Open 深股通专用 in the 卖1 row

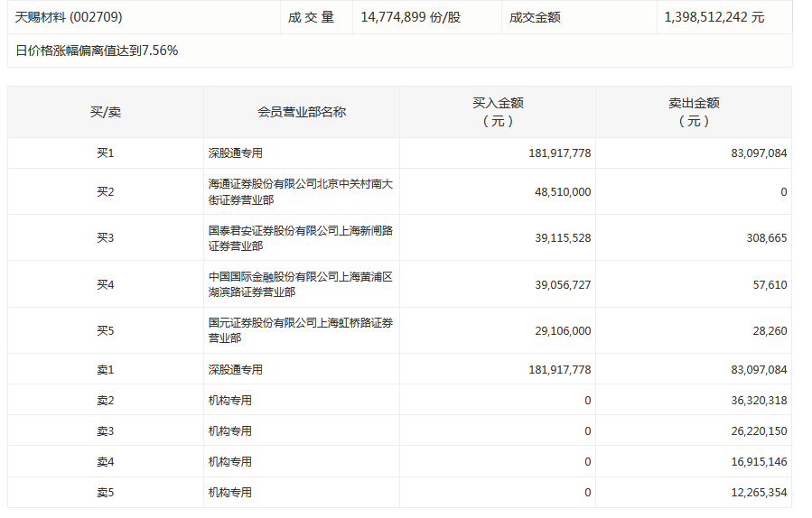(x=236, y=370)
